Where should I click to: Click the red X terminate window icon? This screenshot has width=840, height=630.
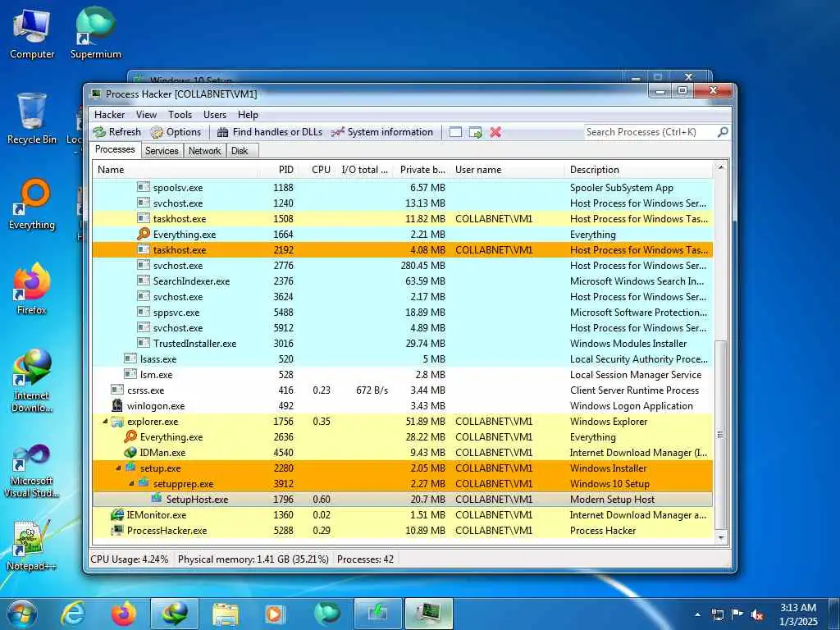(495, 132)
